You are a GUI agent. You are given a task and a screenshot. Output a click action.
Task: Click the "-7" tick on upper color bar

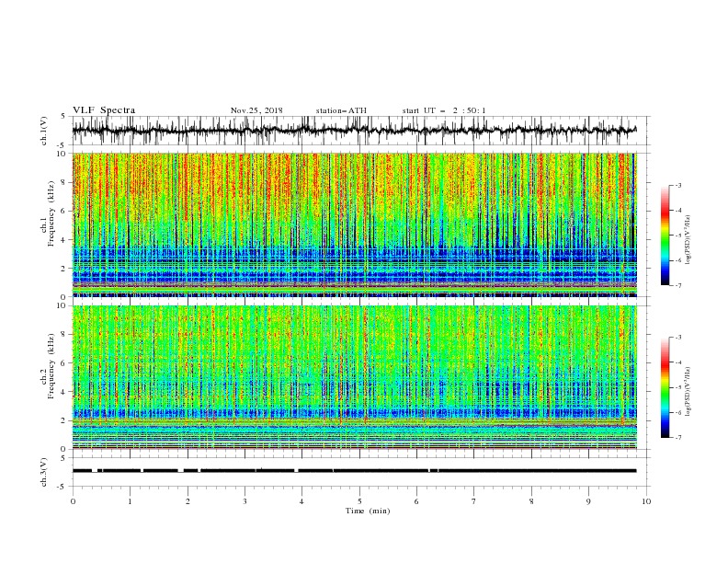tap(678, 285)
